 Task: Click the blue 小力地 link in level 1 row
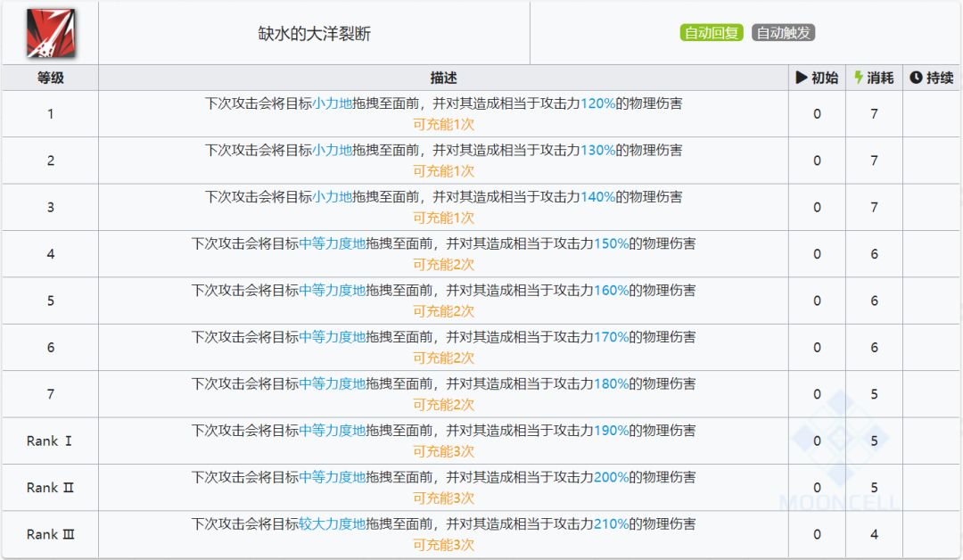click(332, 103)
